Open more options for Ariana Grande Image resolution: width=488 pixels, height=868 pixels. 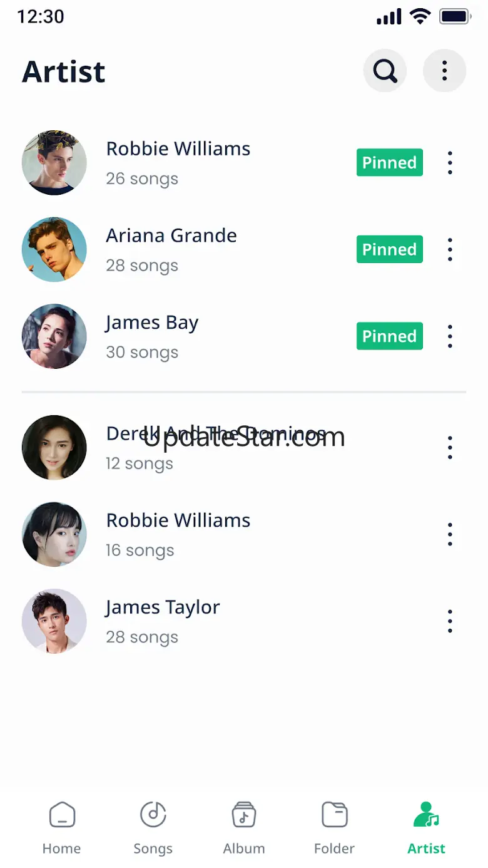pyautogui.click(x=450, y=250)
